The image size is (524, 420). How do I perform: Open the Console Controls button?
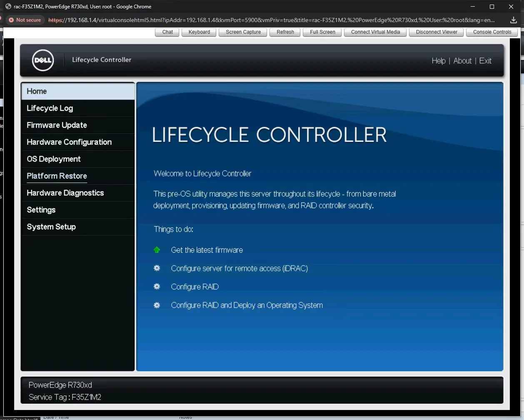[492, 32]
